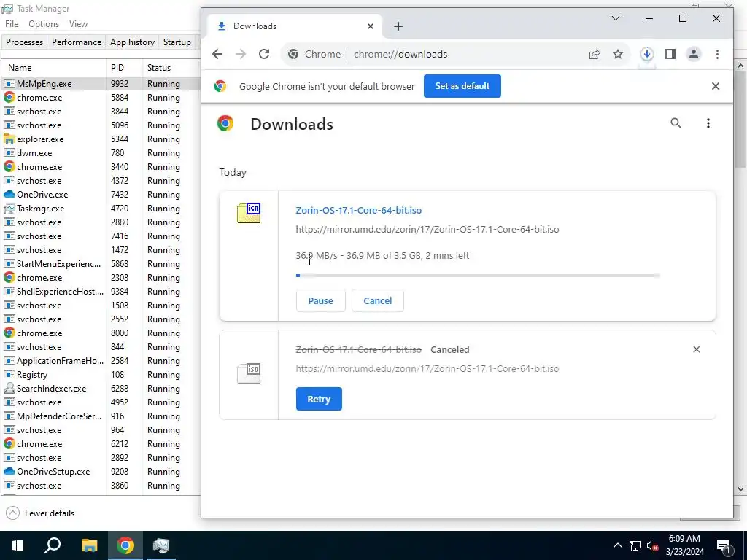747x560 pixels.
Task: Sort Task Manager by the PID column
Action: 124,68
